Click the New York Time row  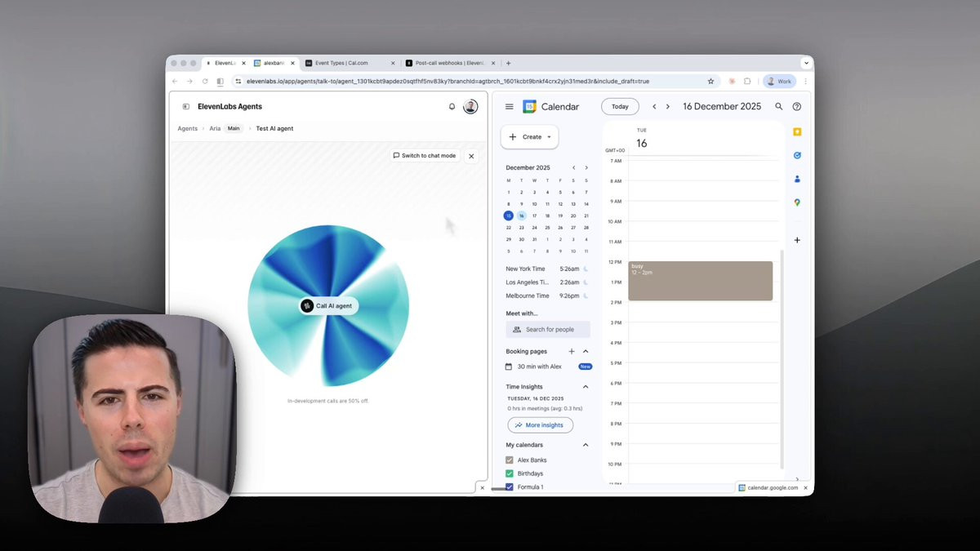tap(547, 269)
